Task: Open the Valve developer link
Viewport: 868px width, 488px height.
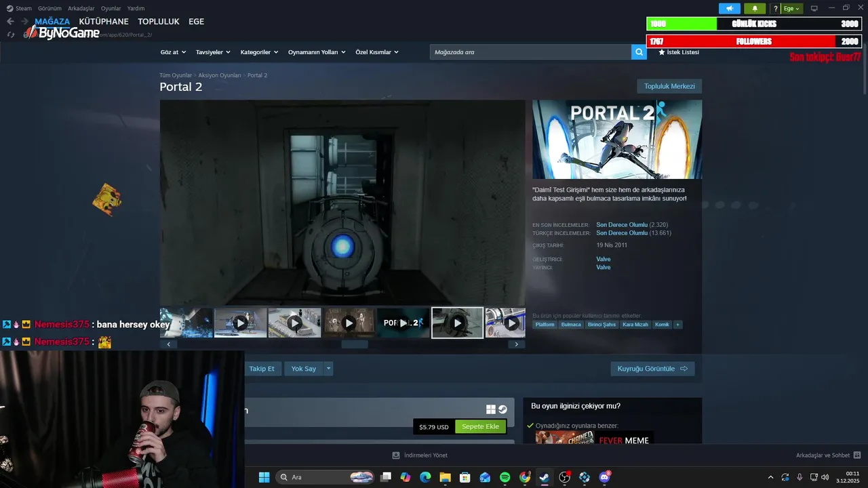Action: click(x=604, y=259)
